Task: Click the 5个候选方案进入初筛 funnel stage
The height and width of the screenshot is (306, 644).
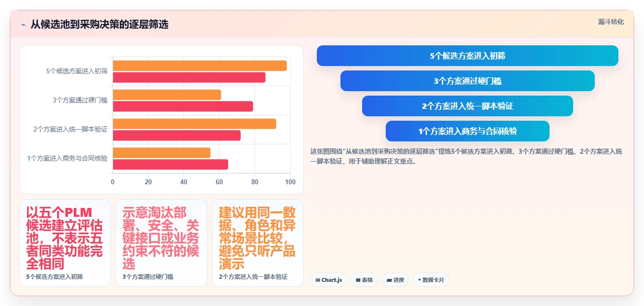Action: point(467,56)
